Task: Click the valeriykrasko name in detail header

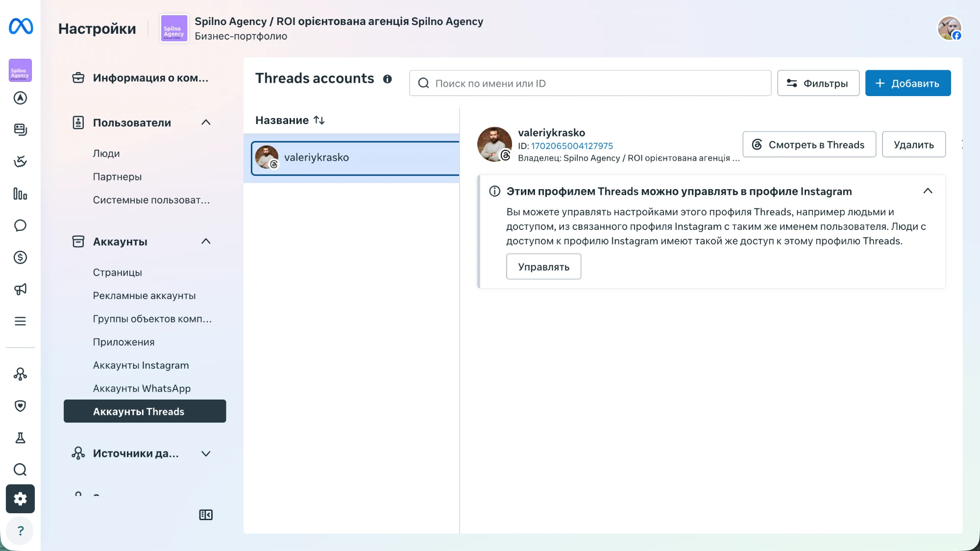Action: click(x=551, y=133)
